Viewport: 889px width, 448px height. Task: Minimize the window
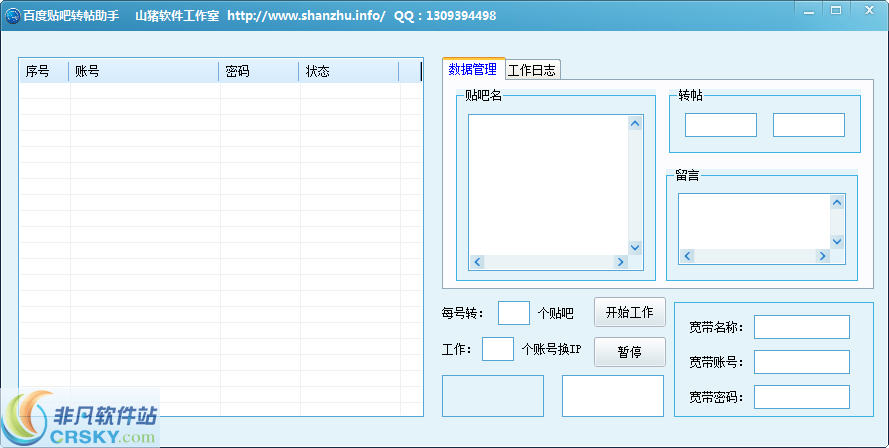(x=809, y=11)
